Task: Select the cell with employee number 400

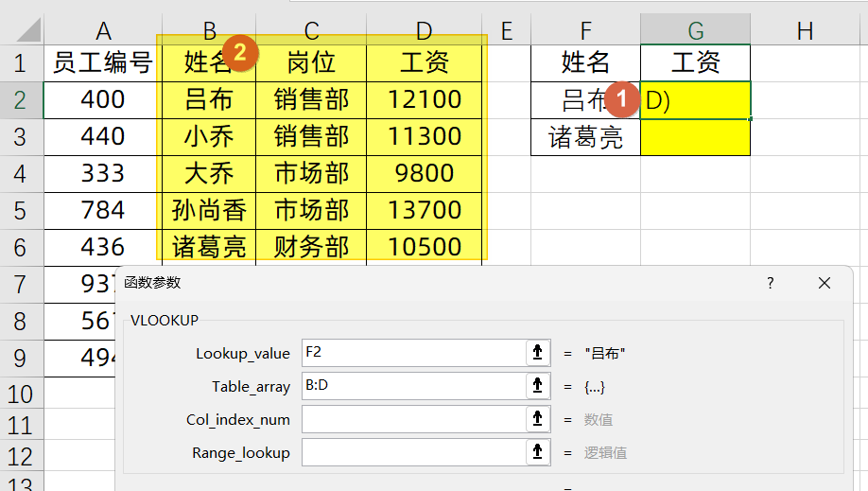Action: (103, 100)
